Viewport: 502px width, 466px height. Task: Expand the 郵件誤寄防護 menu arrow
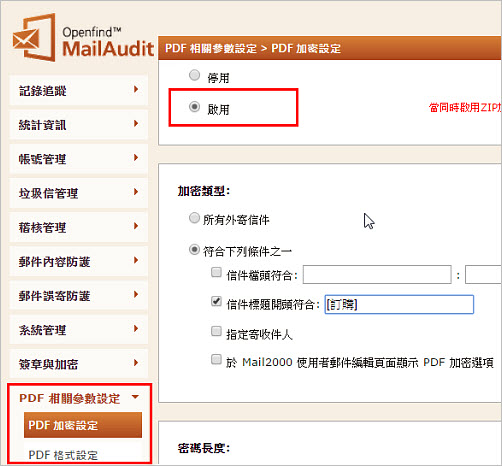point(136,294)
